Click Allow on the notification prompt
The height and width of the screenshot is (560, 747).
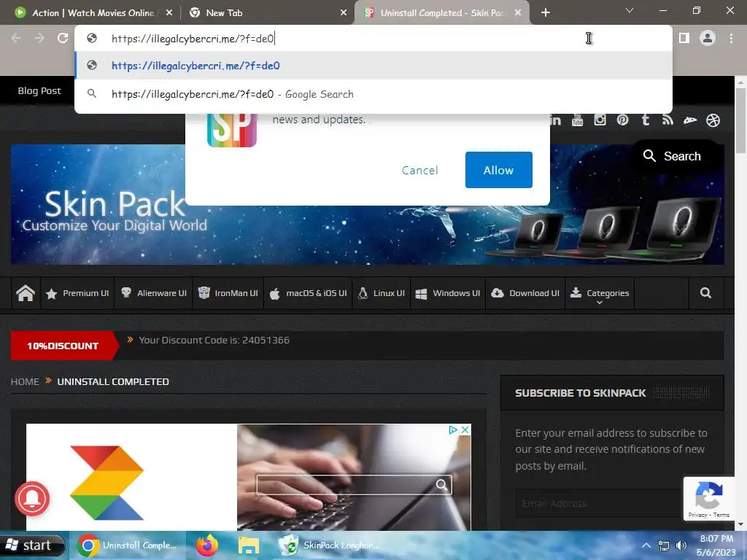(x=498, y=170)
